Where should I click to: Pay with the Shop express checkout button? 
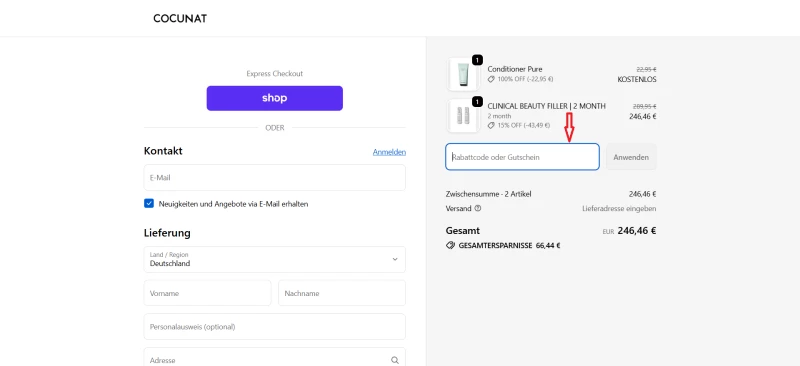click(x=274, y=98)
